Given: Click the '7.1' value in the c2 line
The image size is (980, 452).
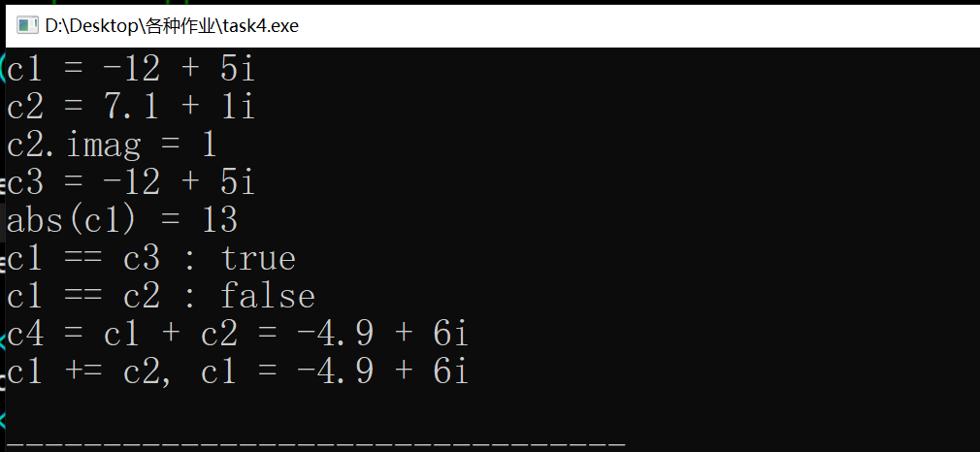Looking at the screenshot, I should [x=132, y=107].
